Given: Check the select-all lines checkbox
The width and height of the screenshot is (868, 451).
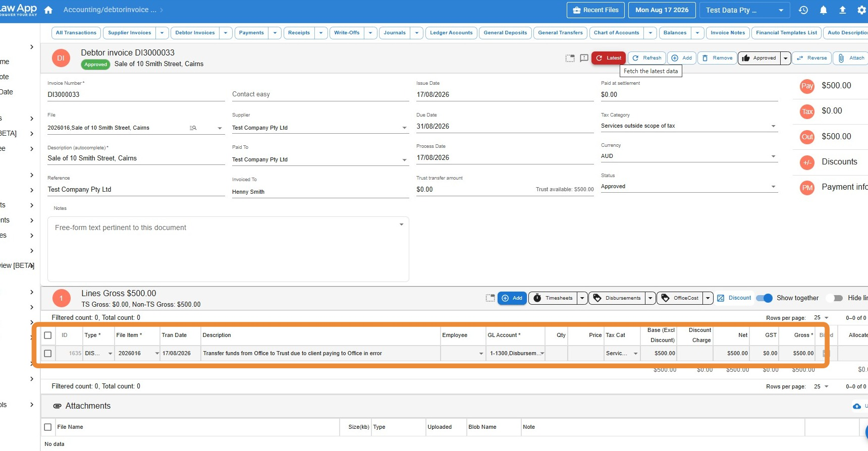Looking at the screenshot, I should point(48,335).
